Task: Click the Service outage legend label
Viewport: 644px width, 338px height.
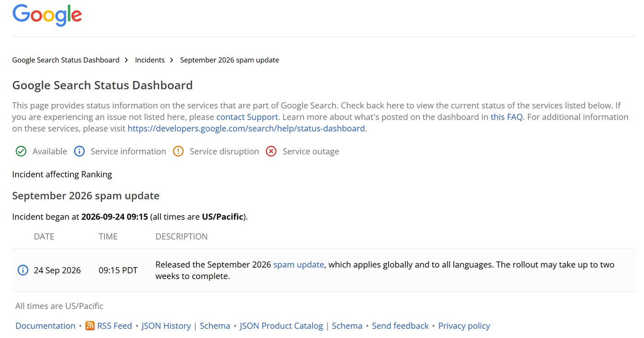Action: pos(311,151)
